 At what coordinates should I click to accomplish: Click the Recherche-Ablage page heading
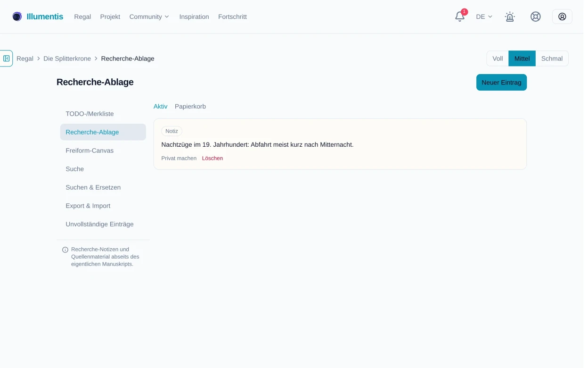(x=96, y=83)
